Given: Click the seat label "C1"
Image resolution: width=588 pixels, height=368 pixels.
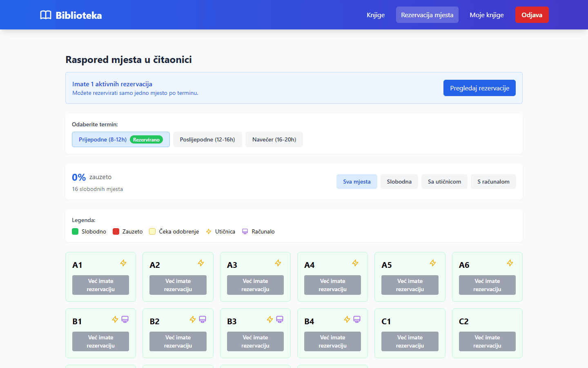Looking at the screenshot, I should [386, 321].
